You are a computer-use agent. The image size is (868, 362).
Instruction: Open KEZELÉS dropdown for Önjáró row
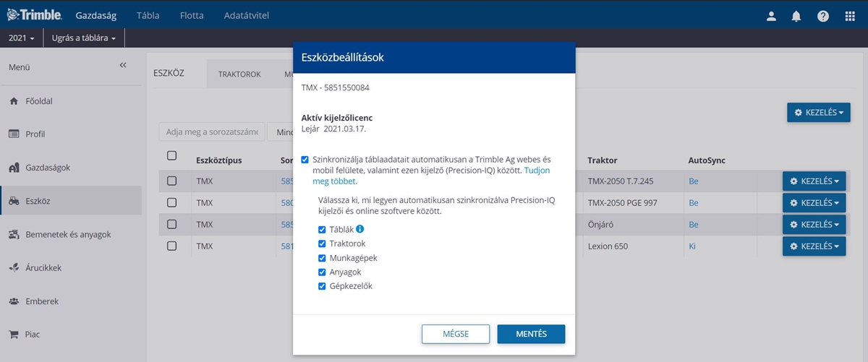pyautogui.click(x=814, y=225)
